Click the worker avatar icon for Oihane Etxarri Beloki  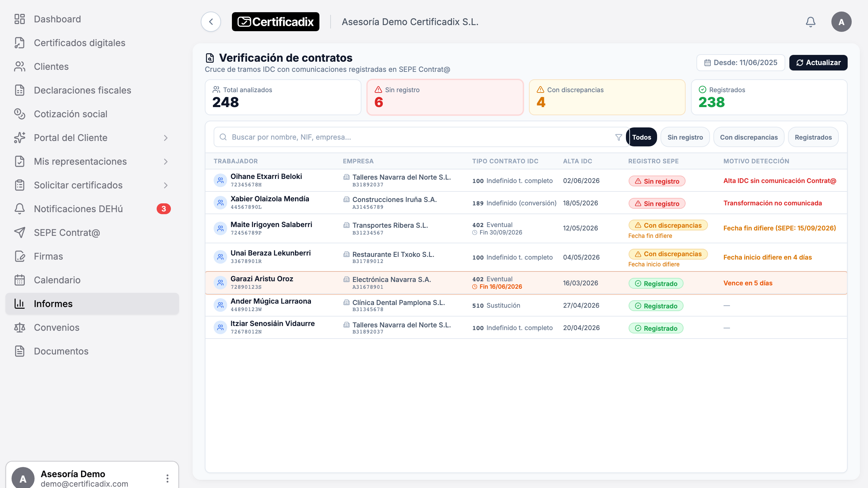[220, 180]
